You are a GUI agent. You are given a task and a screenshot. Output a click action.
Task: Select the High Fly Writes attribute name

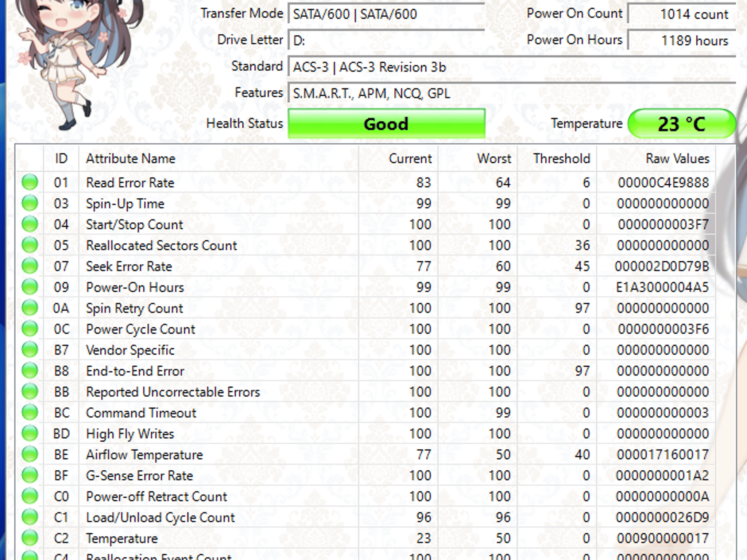click(x=130, y=434)
